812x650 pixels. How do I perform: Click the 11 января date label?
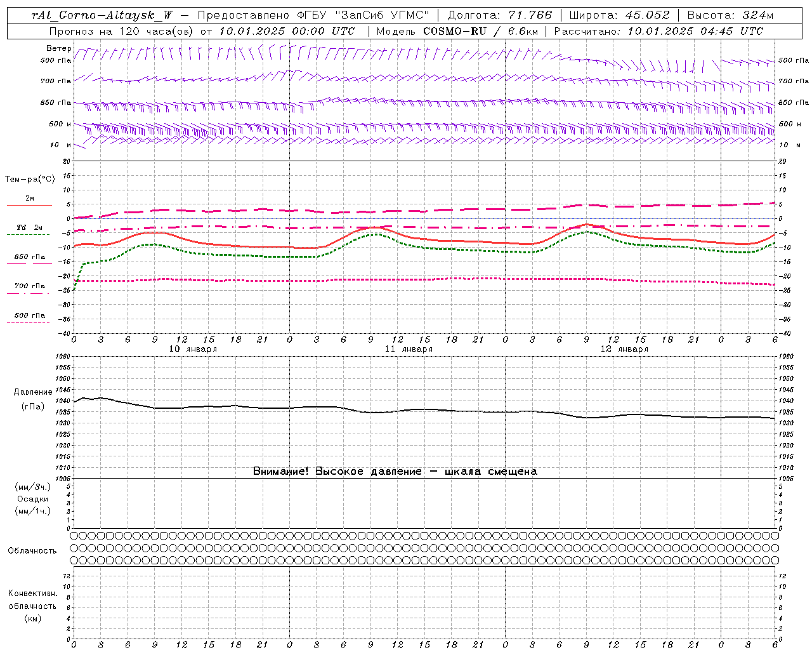(409, 349)
